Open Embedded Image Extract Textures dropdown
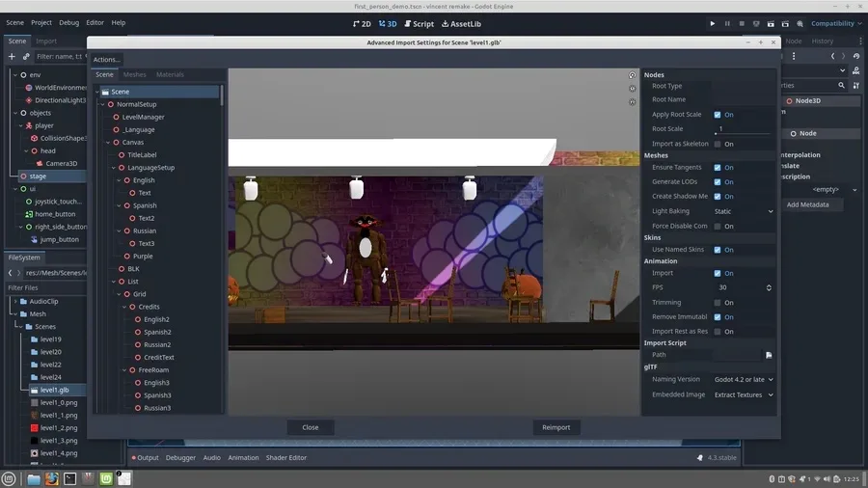Screen dimensions: 868x488 pos(744,395)
